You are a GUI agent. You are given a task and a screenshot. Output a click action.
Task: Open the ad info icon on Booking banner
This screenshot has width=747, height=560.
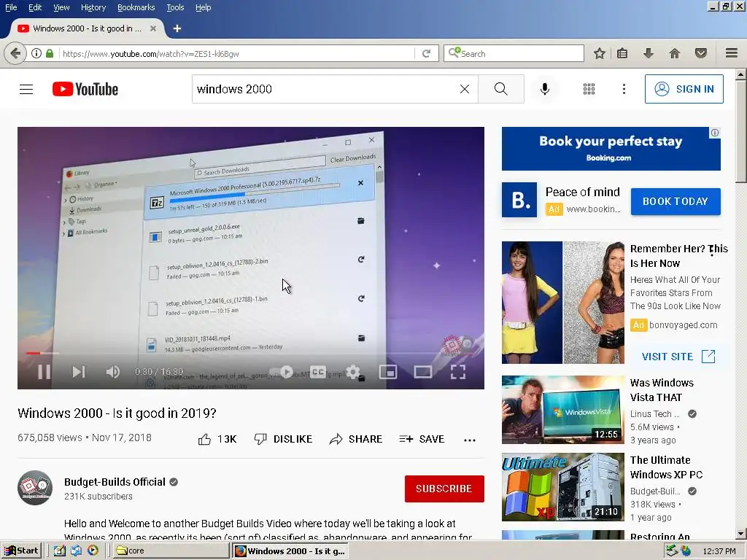[715, 133]
